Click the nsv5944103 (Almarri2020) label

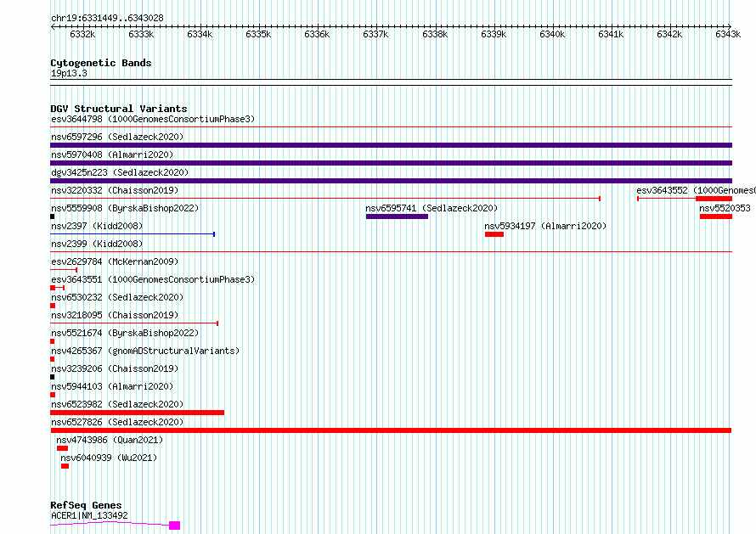(112, 386)
